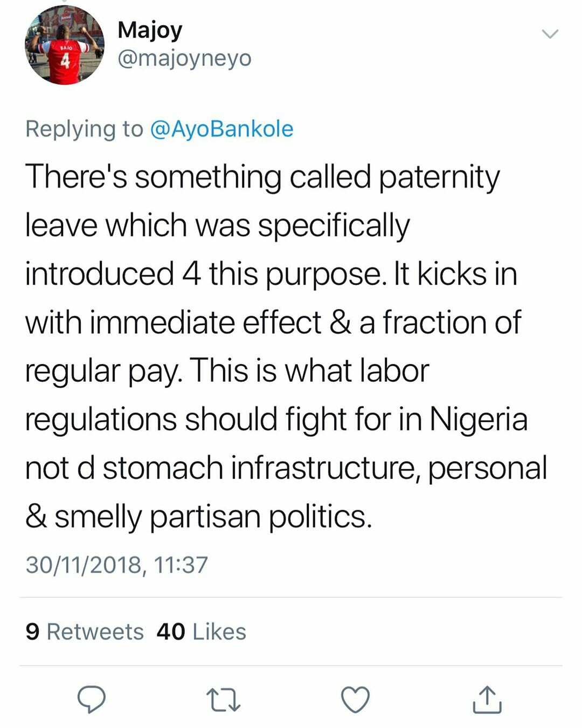Open Majoy's profile picture thumbnail
The image size is (582, 728).
65,45
